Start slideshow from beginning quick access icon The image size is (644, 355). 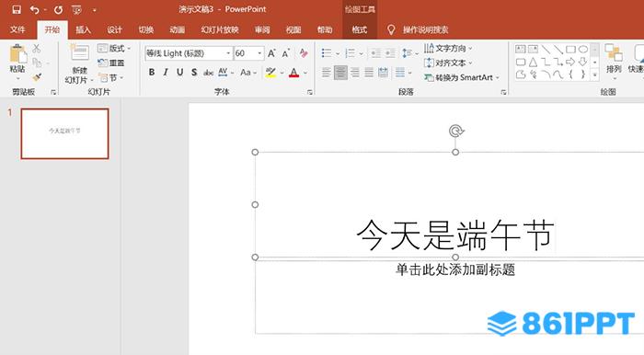[76, 9]
